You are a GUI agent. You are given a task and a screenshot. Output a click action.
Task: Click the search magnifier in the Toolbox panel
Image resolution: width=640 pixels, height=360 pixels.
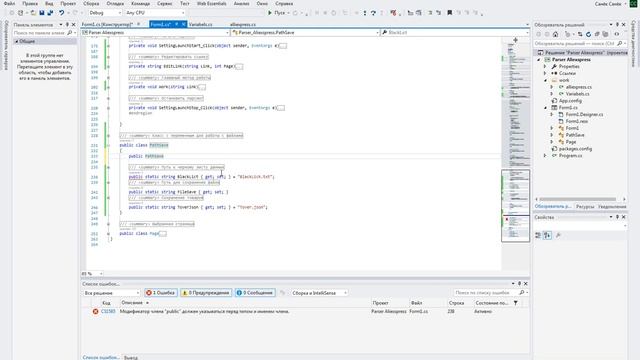point(69,32)
